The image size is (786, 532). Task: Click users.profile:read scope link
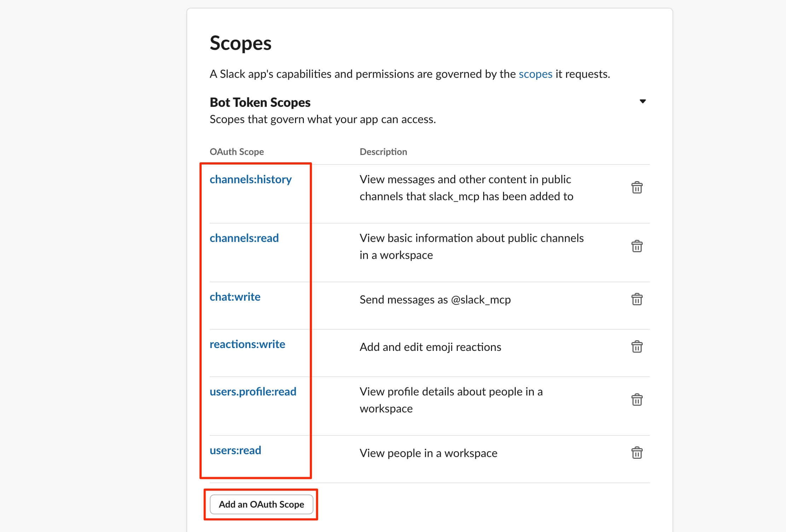click(x=253, y=392)
